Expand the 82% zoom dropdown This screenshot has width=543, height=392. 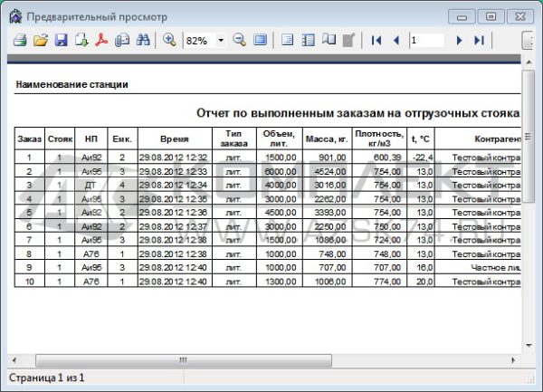[221, 41]
